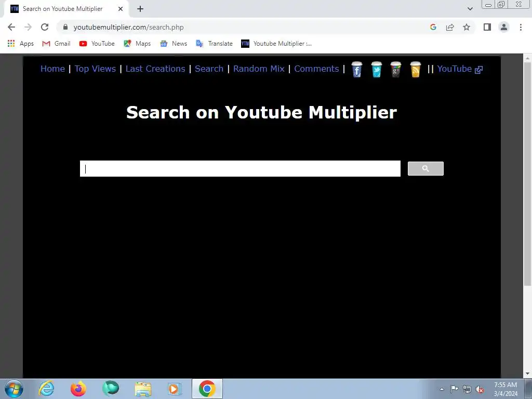
Task: Open the Windows Start menu
Action: pyautogui.click(x=14, y=389)
